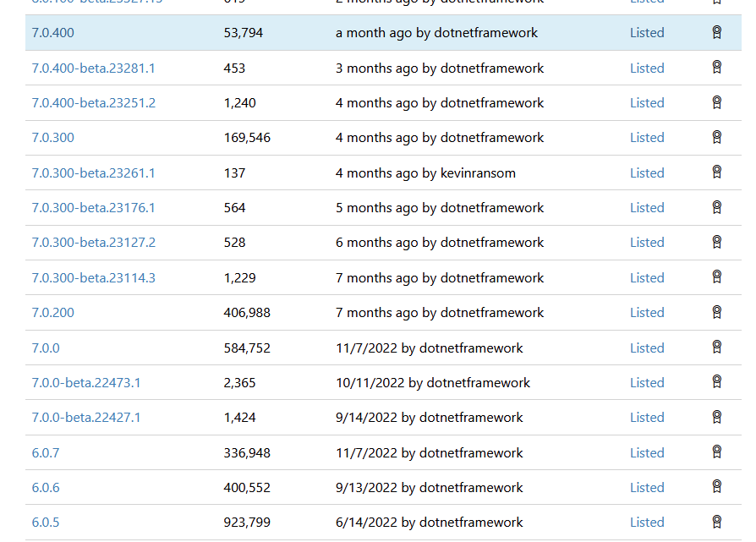Open version 7.0.400 details page
Viewport: 756px width, 542px height.
53,32
